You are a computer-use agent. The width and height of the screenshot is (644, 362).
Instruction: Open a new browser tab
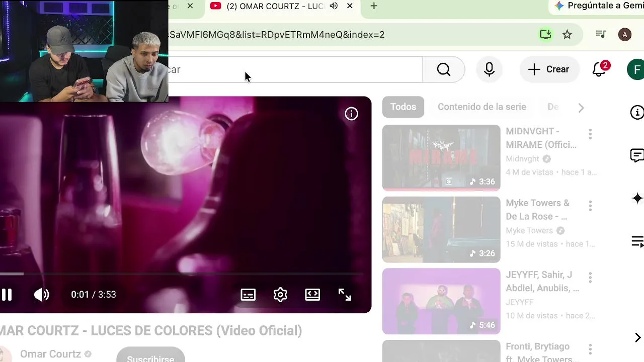pyautogui.click(x=374, y=6)
